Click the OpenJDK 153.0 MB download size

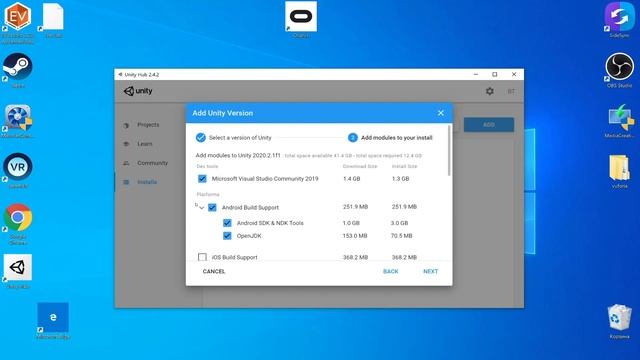[x=355, y=236]
